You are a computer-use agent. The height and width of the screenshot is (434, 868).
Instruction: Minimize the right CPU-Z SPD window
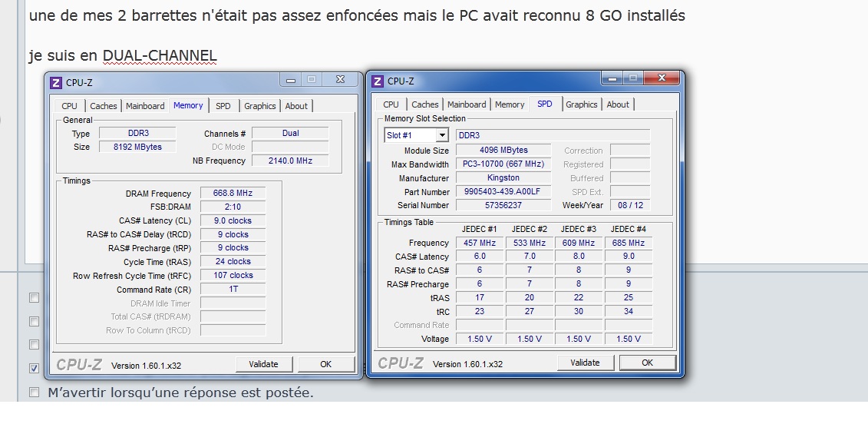612,78
